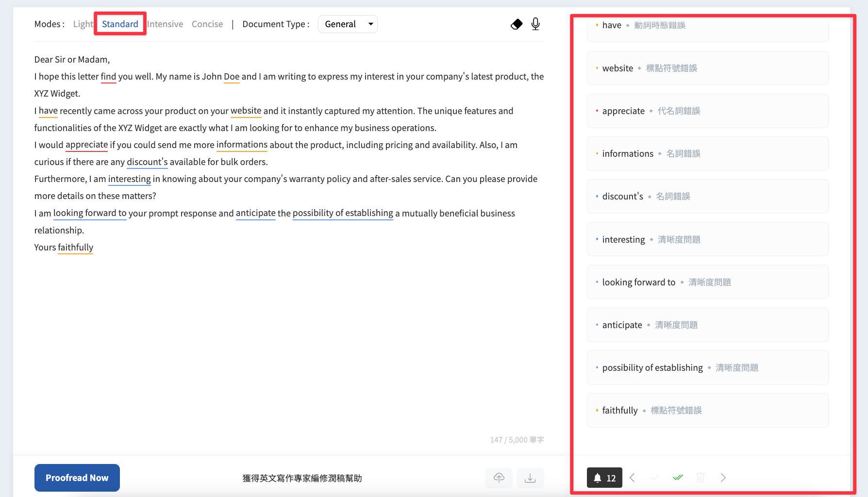Open the 'looking forward to' clarity suggestion
The image size is (868, 497).
point(707,282)
